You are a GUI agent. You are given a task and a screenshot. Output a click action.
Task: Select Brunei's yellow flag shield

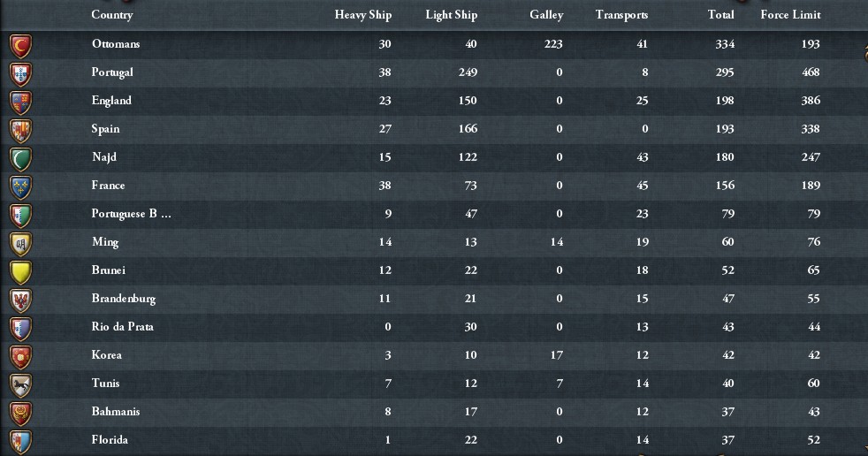coord(20,270)
